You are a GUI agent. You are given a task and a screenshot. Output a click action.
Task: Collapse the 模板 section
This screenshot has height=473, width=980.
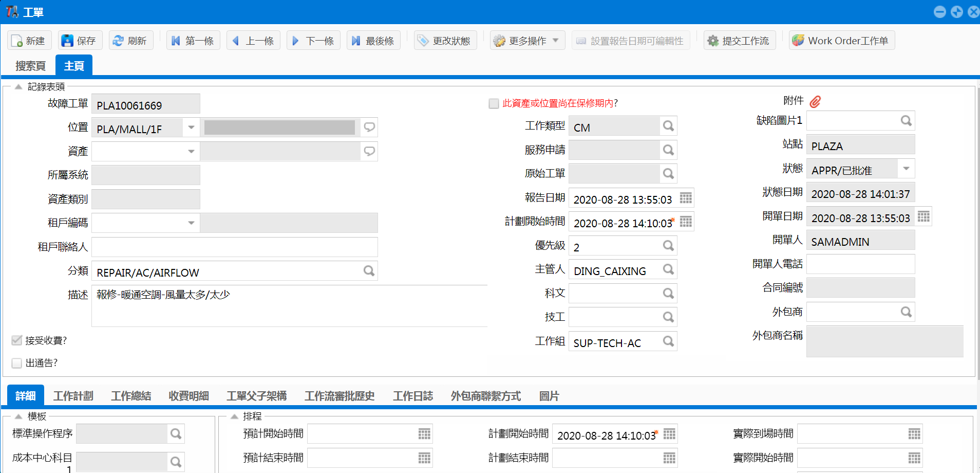click(18, 416)
